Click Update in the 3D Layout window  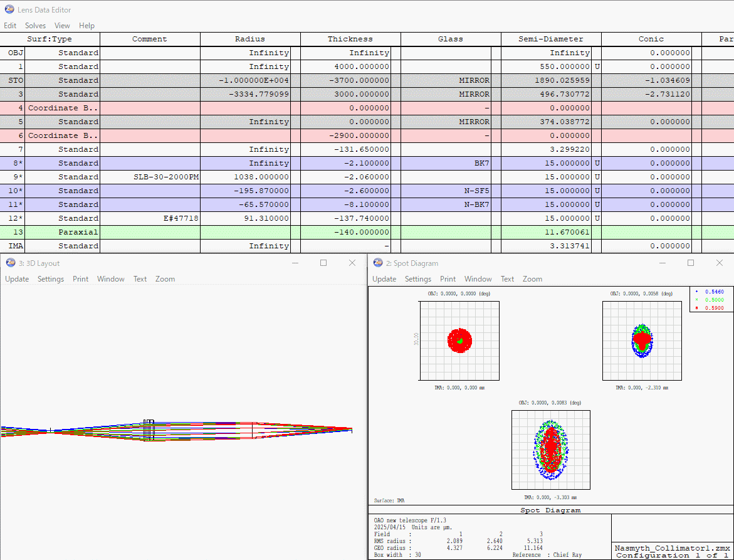pos(17,279)
